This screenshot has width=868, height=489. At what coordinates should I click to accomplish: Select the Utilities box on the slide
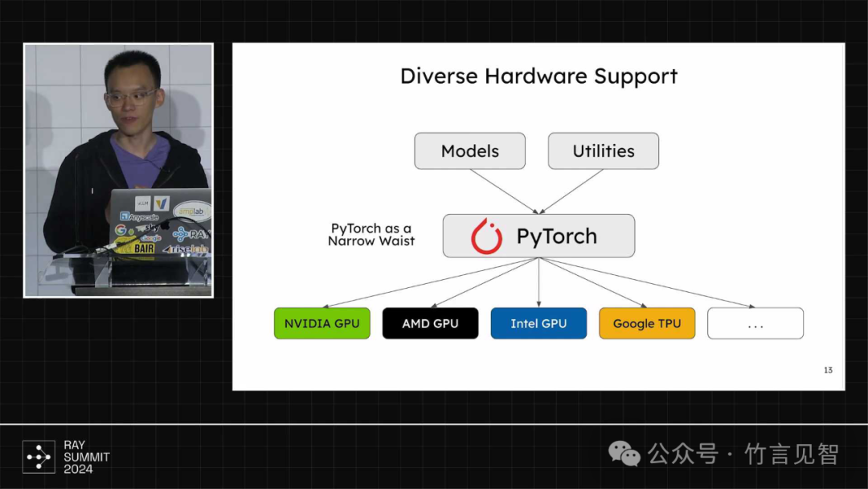pyautogui.click(x=604, y=150)
